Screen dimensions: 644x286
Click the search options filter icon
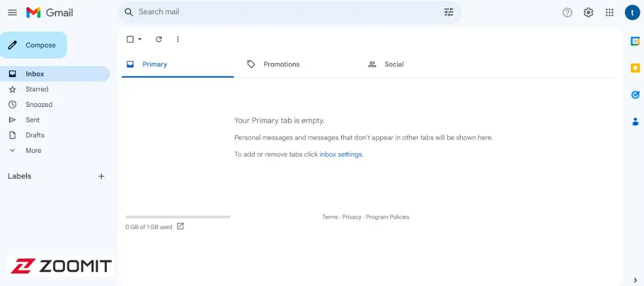point(448,13)
